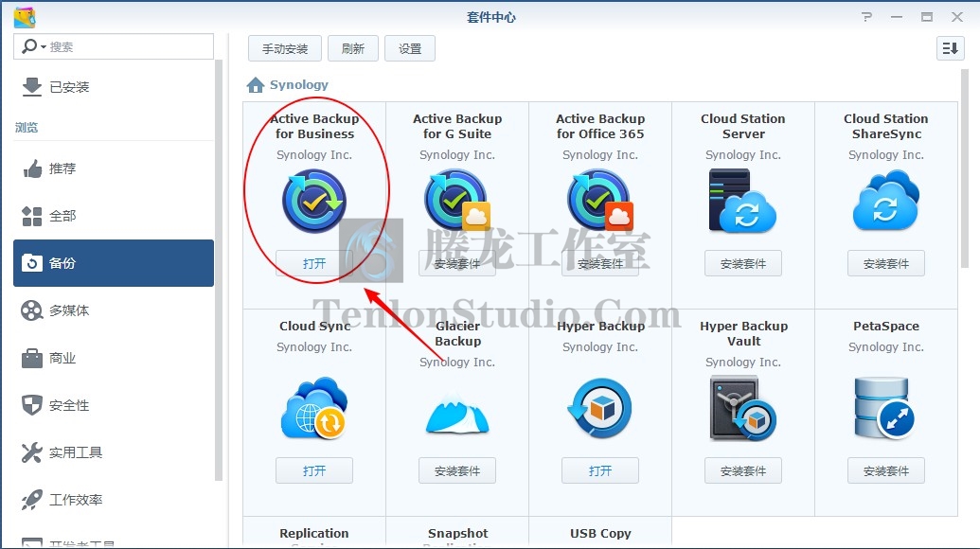The width and height of the screenshot is (980, 549).
Task: Browse the 实用工具 (Utilities) category
Action: pyautogui.click(x=114, y=452)
